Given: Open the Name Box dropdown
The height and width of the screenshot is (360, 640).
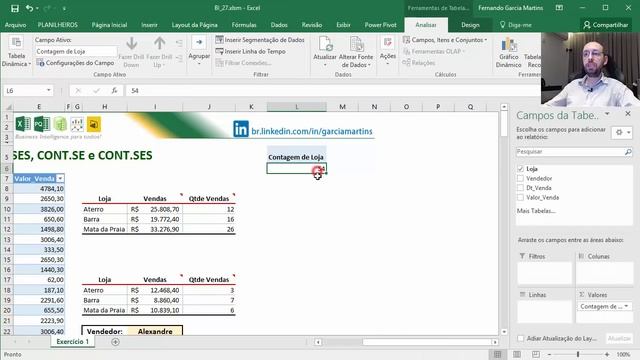Looking at the screenshot, I should 49,91.
